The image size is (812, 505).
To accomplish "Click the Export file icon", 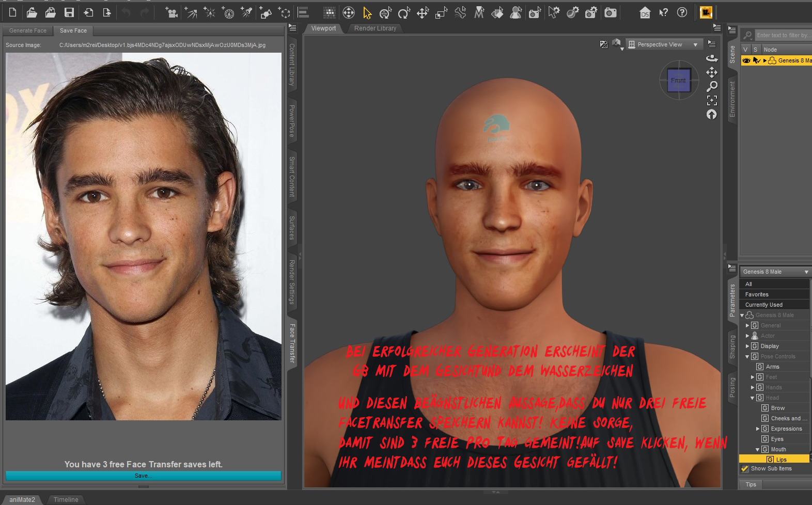I will [x=107, y=12].
